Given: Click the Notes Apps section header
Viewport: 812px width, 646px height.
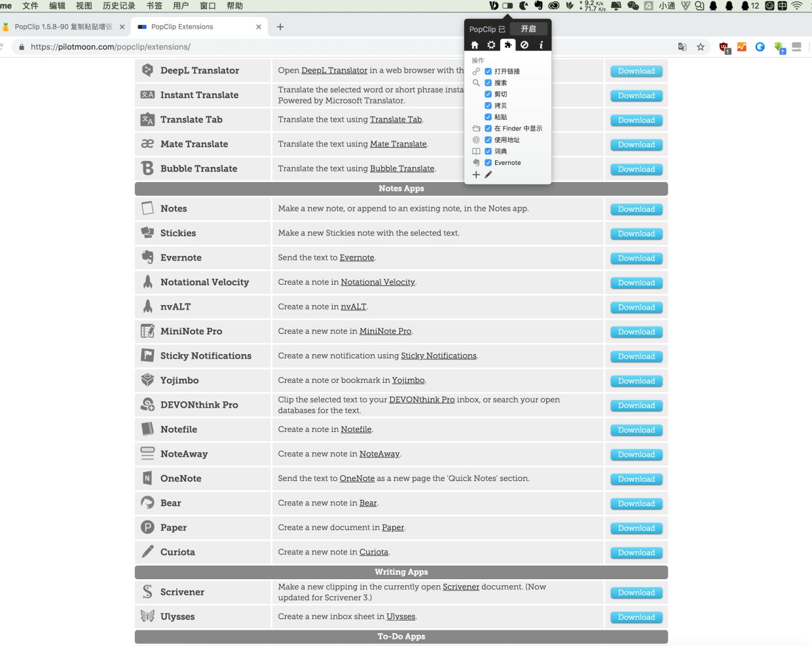Looking at the screenshot, I should (x=401, y=188).
